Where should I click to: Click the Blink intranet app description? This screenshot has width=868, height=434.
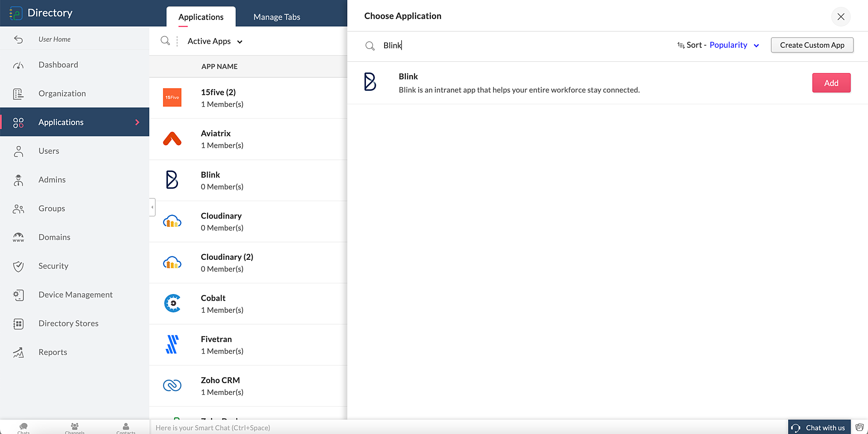[x=519, y=90]
